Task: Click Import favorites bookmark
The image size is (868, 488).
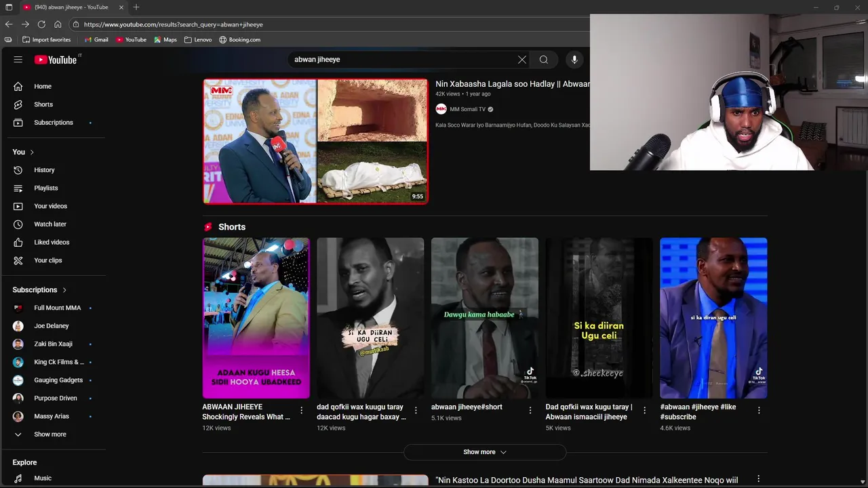Action: pyautogui.click(x=47, y=40)
